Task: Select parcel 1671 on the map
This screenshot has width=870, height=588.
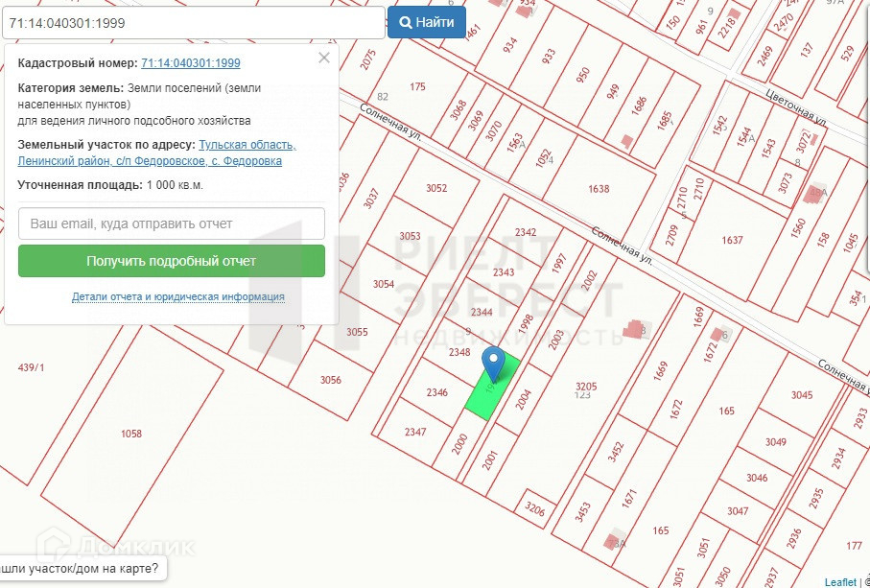Action: point(629,498)
